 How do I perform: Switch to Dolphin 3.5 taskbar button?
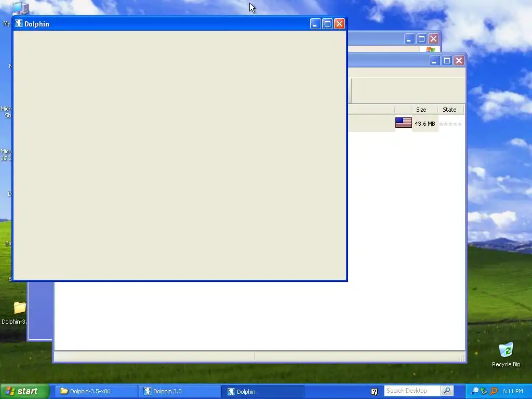click(179, 391)
